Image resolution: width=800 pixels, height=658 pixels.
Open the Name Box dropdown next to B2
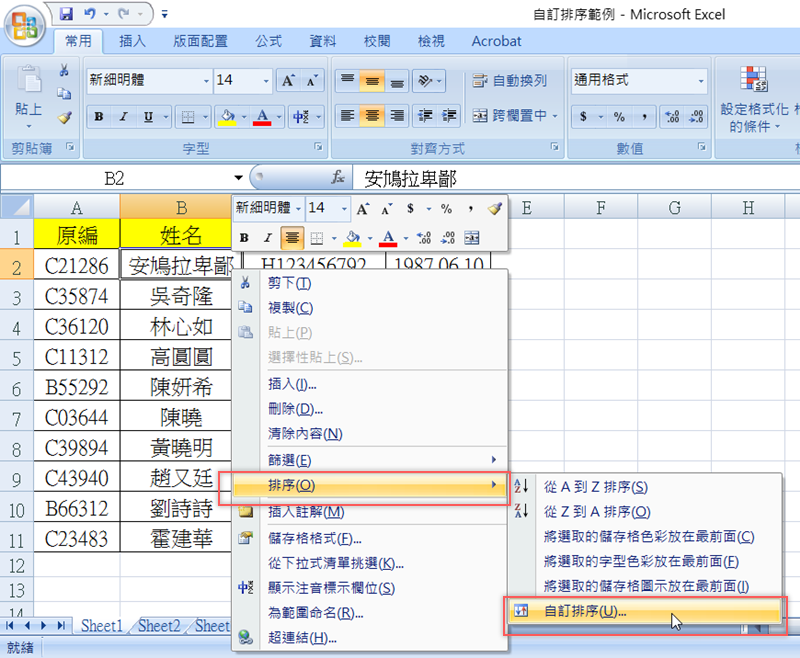(x=238, y=178)
